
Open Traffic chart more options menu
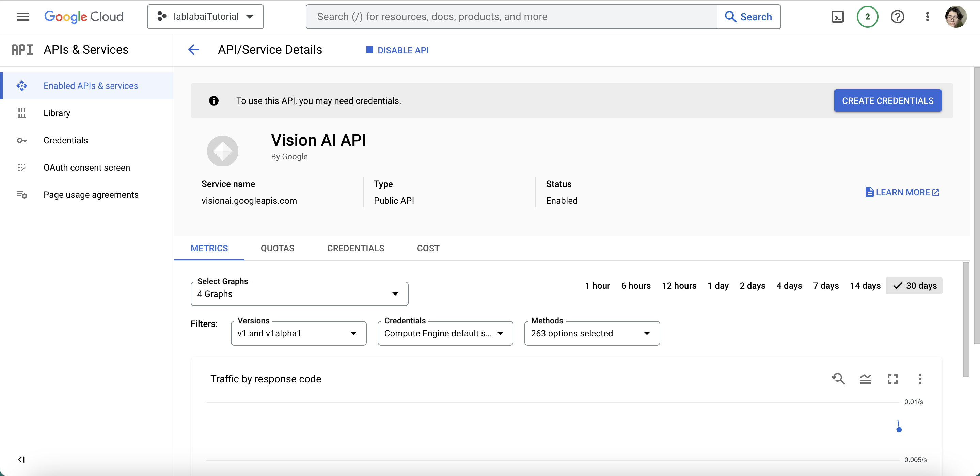click(x=919, y=379)
